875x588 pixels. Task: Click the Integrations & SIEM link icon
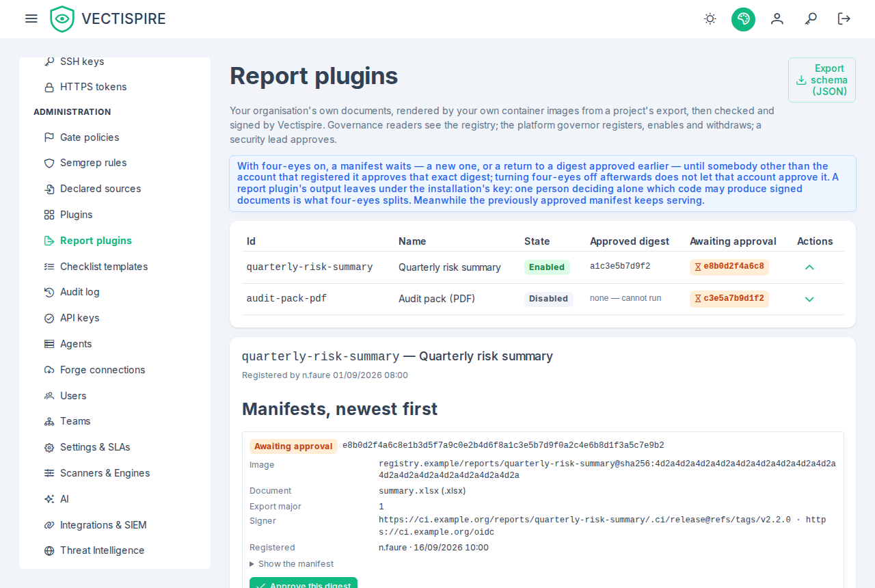click(49, 525)
